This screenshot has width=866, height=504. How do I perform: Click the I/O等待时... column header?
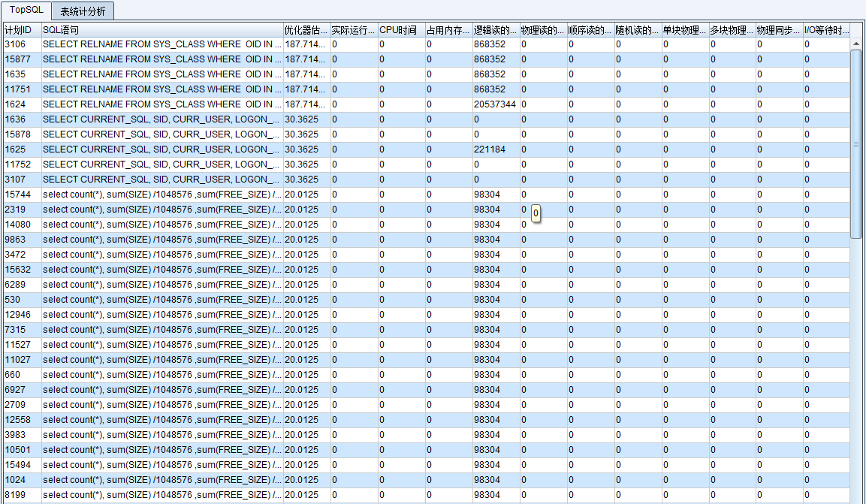826,30
